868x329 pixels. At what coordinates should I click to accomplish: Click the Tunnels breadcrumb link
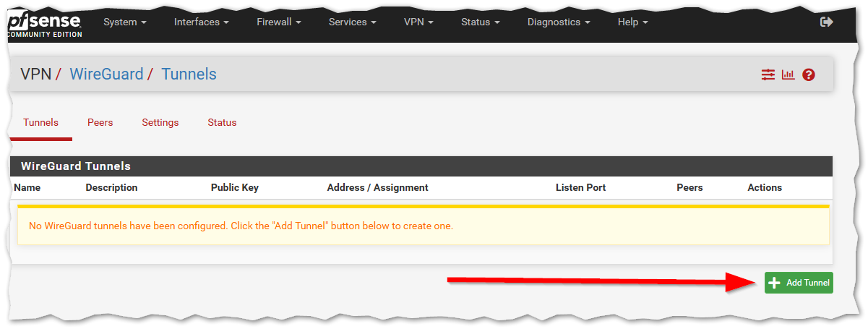(189, 74)
